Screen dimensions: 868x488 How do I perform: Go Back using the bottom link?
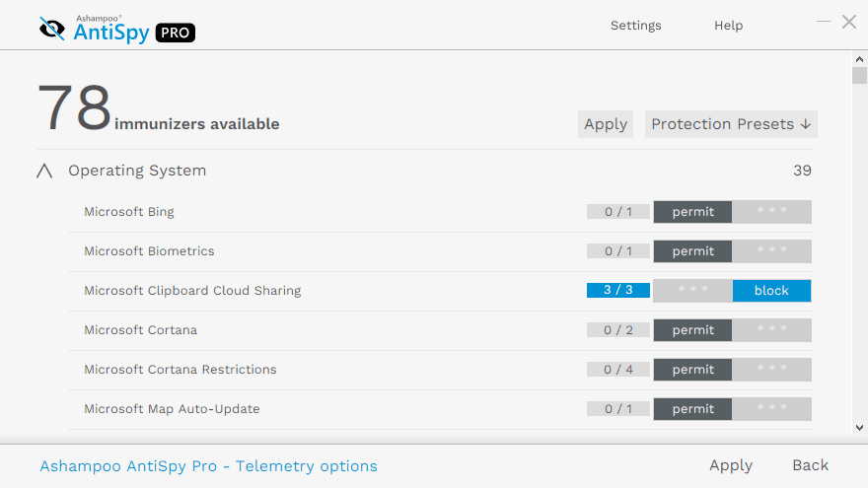click(810, 465)
